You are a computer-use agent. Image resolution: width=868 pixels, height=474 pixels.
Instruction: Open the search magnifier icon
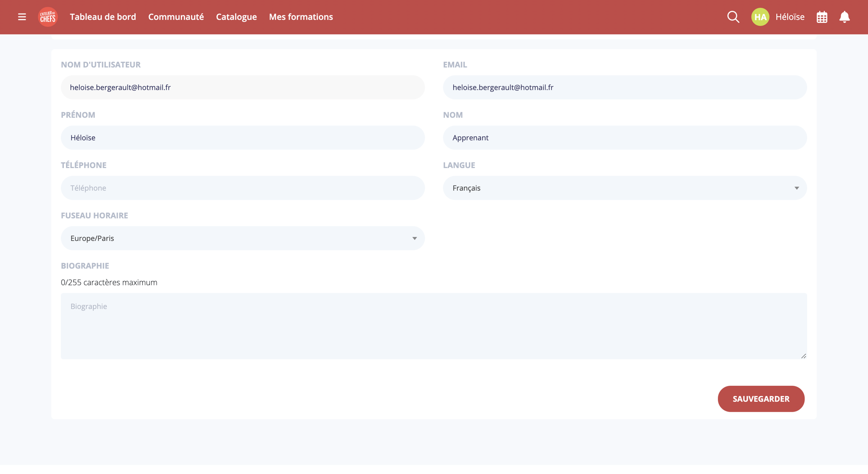click(733, 17)
